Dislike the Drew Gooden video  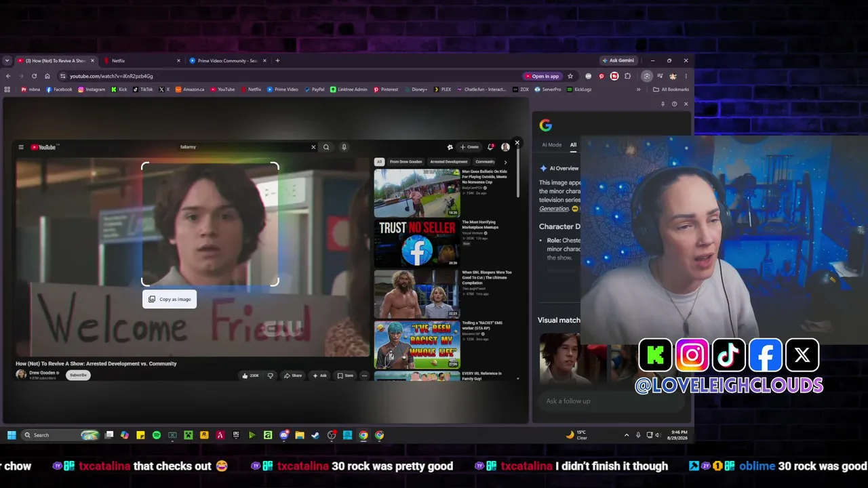(270, 375)
